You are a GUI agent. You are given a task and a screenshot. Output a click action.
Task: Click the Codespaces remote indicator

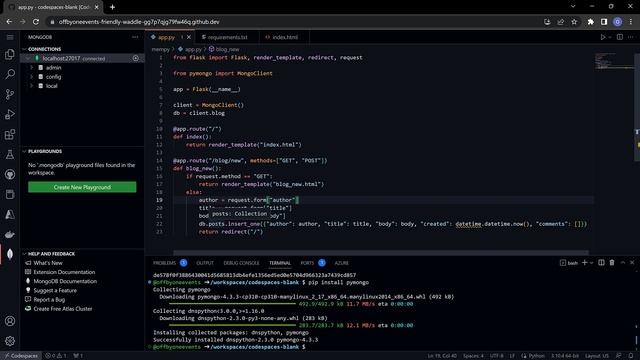point(21,356)
